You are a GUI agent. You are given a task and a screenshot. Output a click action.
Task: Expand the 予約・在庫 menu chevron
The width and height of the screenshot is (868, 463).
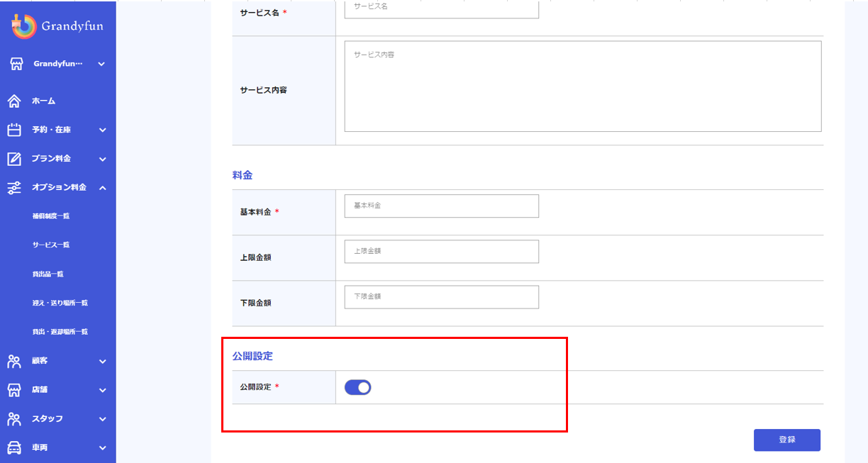tap(102, 130)
